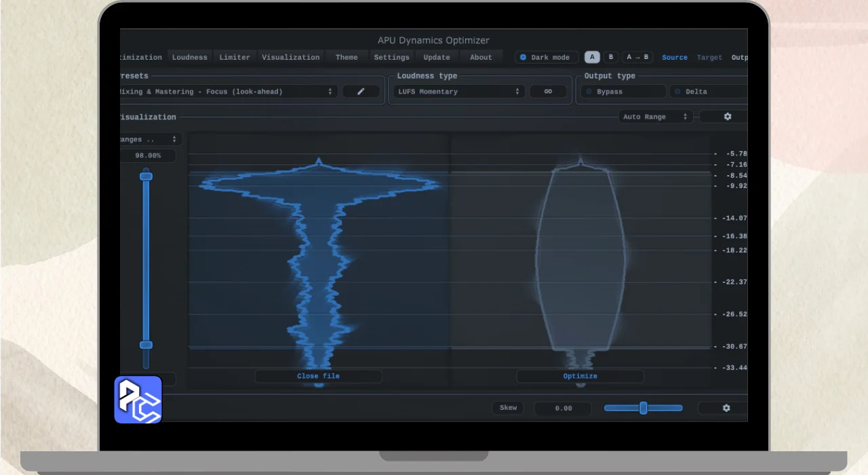Click the blue PC logo icon

[138, 400]
